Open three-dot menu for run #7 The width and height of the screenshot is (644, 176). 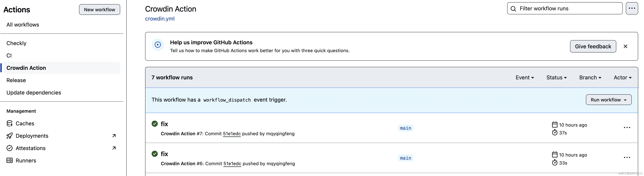[627, 128]
